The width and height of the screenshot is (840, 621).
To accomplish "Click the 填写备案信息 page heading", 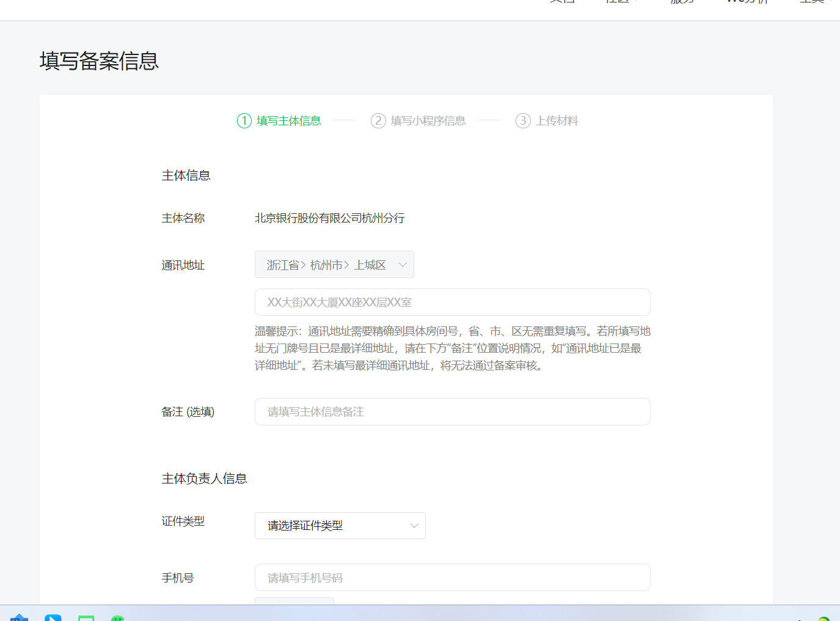I will coord(100,61).
